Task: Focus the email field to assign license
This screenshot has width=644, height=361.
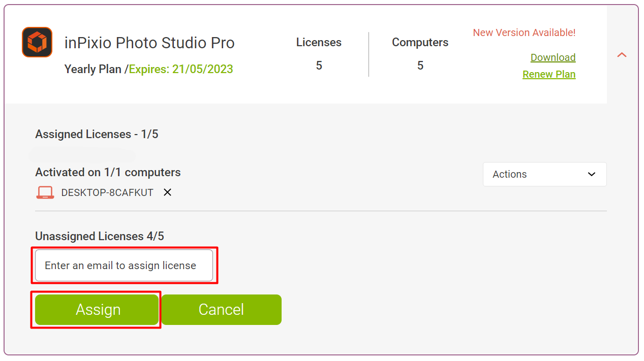Action: [x=124, y=265]
